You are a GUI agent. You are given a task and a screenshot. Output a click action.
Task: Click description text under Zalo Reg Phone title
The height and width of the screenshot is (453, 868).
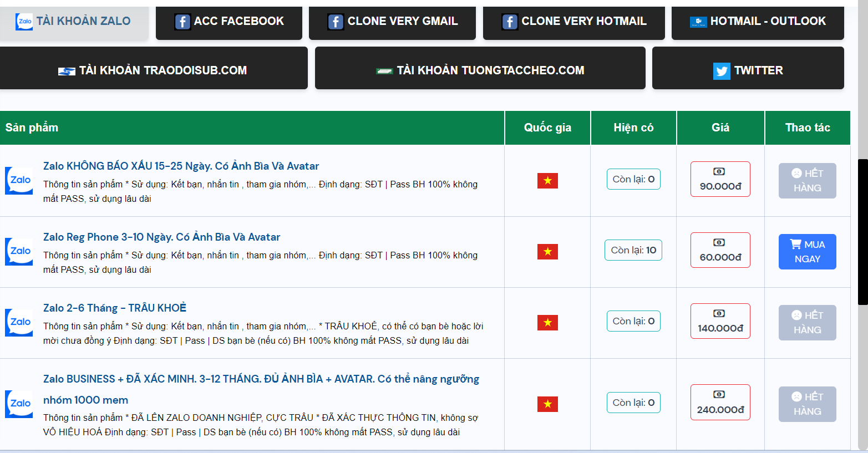tap(261, 262)
